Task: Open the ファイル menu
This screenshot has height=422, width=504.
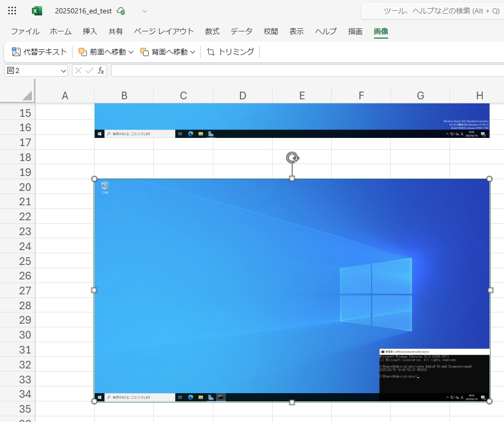Action: 25,31
